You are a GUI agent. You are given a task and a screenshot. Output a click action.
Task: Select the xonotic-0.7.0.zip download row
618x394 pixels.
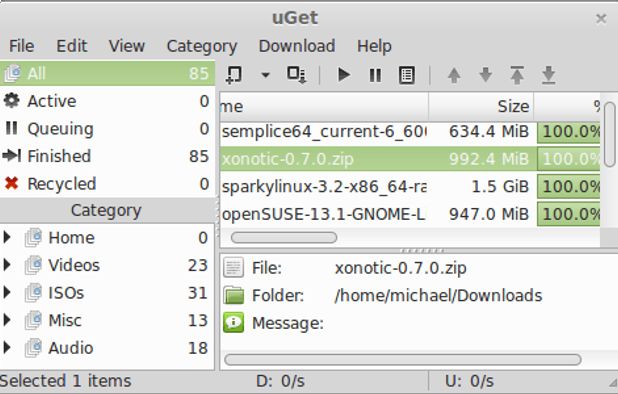410,159
